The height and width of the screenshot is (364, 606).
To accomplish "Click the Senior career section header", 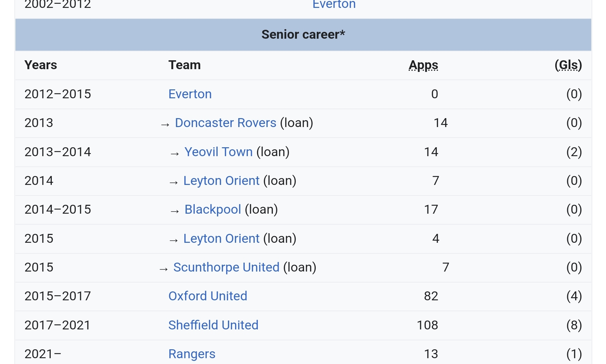I will tap(303, 35).
